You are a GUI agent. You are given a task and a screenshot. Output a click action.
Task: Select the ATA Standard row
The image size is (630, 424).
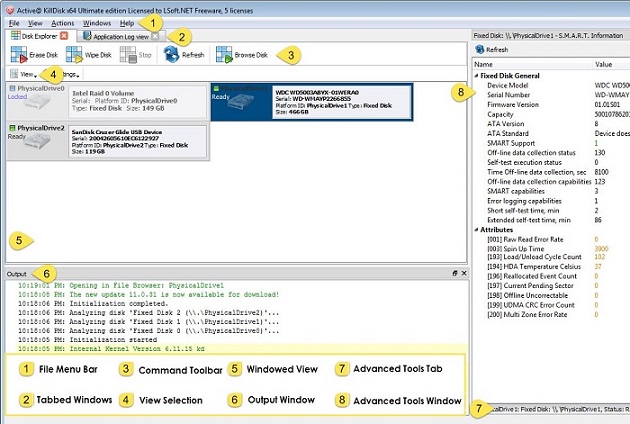(551, 133)
